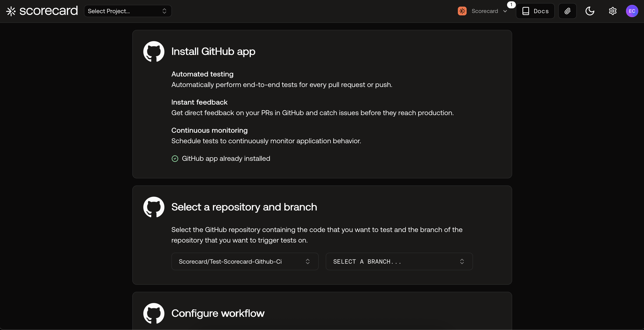Click the notification badge showing 1

511,5
